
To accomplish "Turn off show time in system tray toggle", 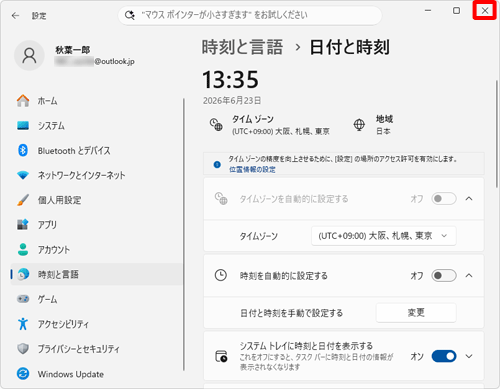I will (444, 356).
